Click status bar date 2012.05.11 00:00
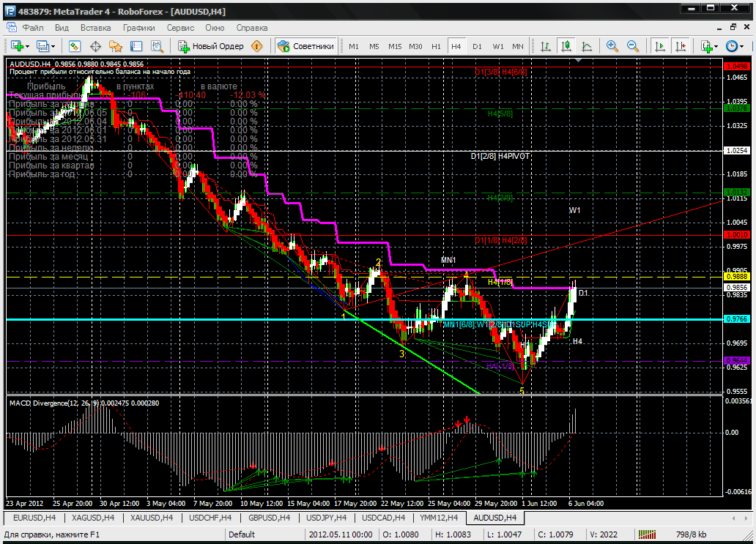The width and height of the screenshot is (756, 544). [x=341, y=534]
